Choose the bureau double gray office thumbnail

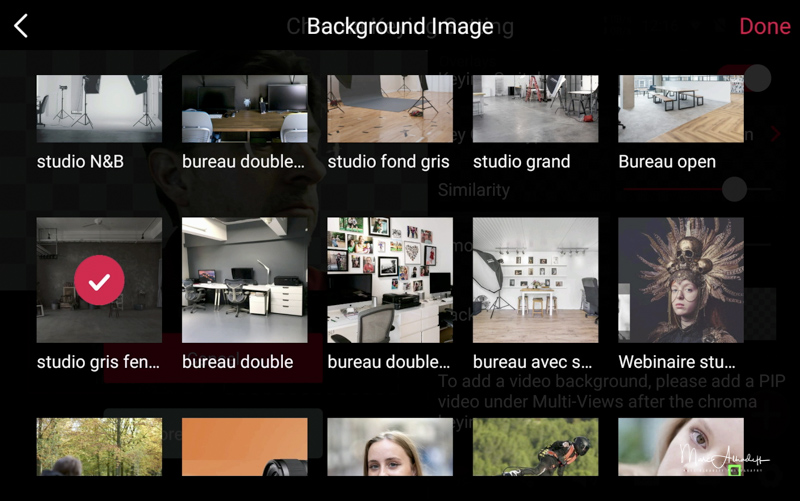(x=244, y=280)
